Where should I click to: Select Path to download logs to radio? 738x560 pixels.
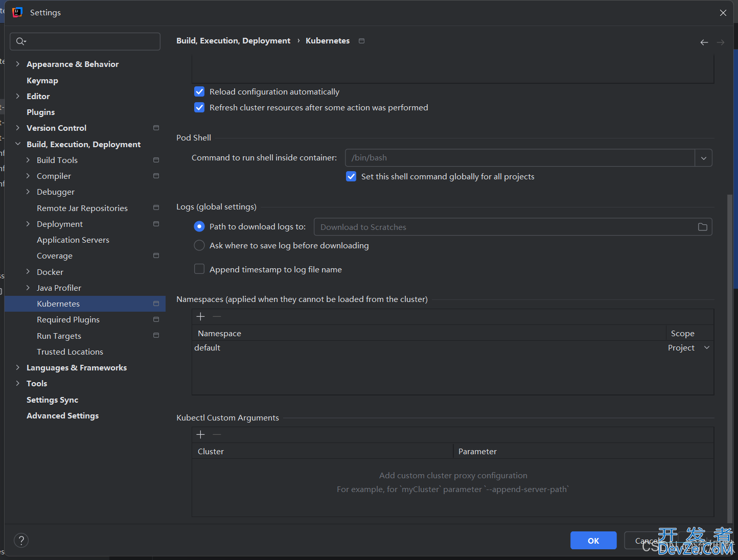pos(199,226)
